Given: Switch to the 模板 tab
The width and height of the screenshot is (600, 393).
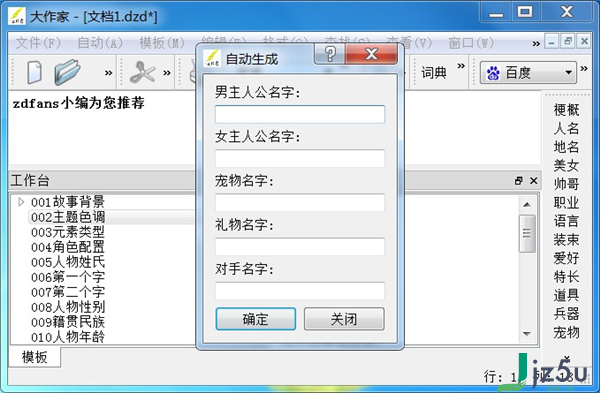Looking at the screenshot, I should point(34,357).
